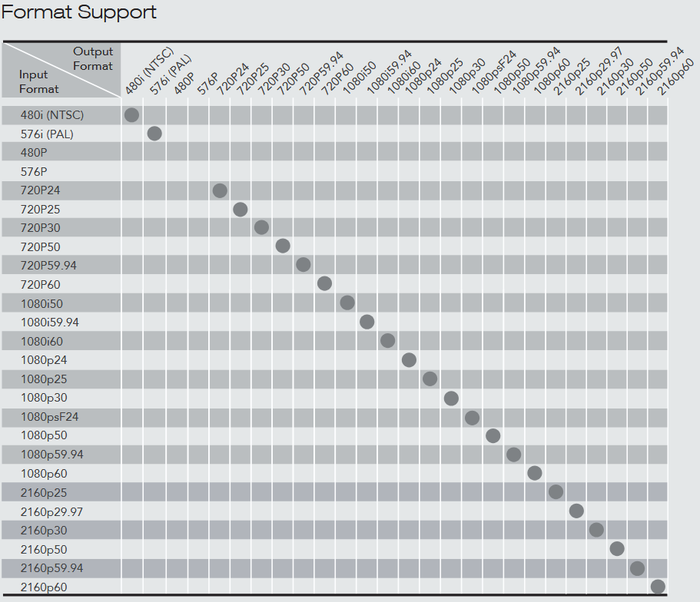Image resolution: width=700 pixels, height=602 pixels.
Task: Click the dot in the 1080psF24 row
Action: 472,417
